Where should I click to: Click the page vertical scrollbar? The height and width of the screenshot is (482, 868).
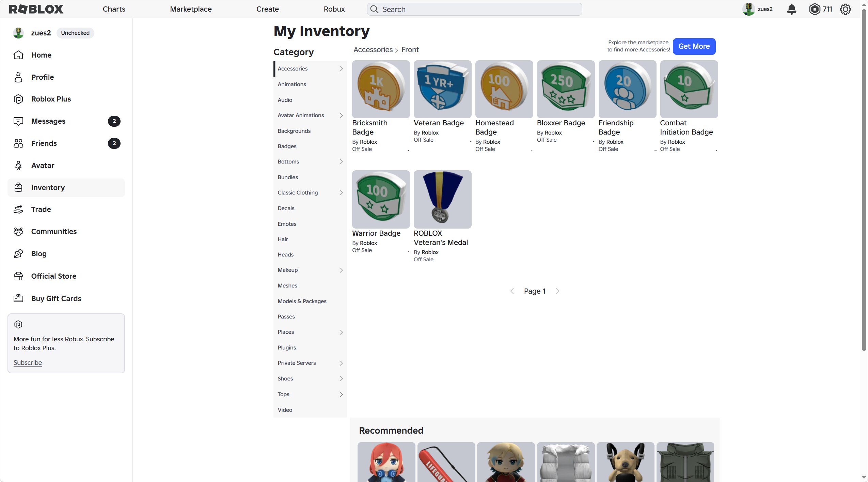click(x=864, y=181)
